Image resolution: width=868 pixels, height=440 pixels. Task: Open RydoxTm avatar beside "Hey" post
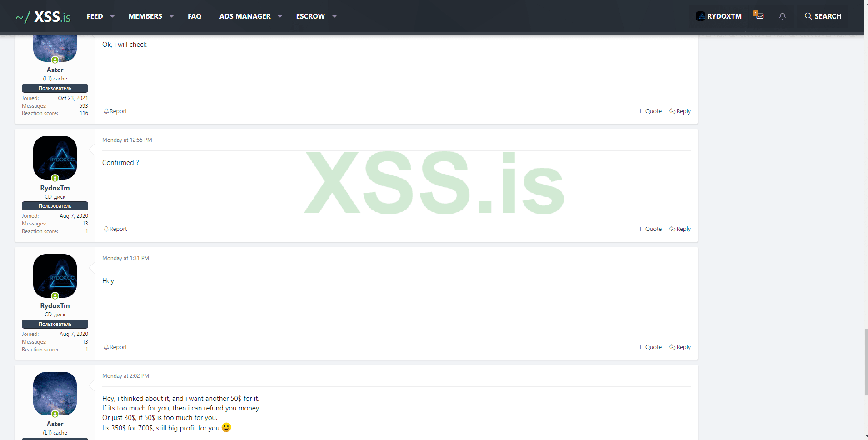(x=55, y=276)
